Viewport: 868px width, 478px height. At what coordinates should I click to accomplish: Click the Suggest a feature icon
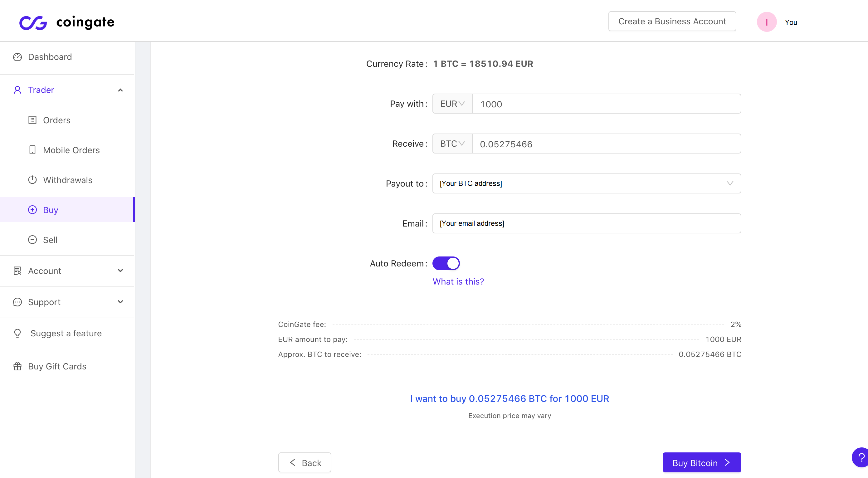tap(17, 333)
